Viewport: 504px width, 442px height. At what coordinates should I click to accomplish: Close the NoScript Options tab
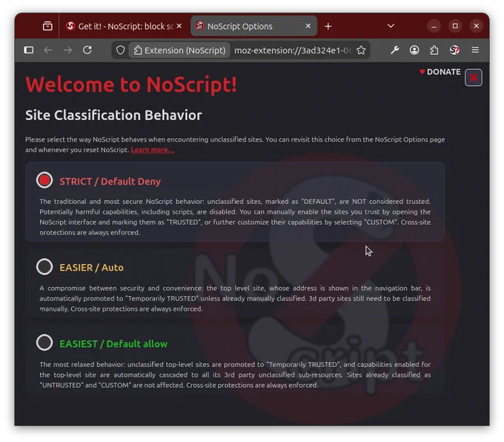308,26
